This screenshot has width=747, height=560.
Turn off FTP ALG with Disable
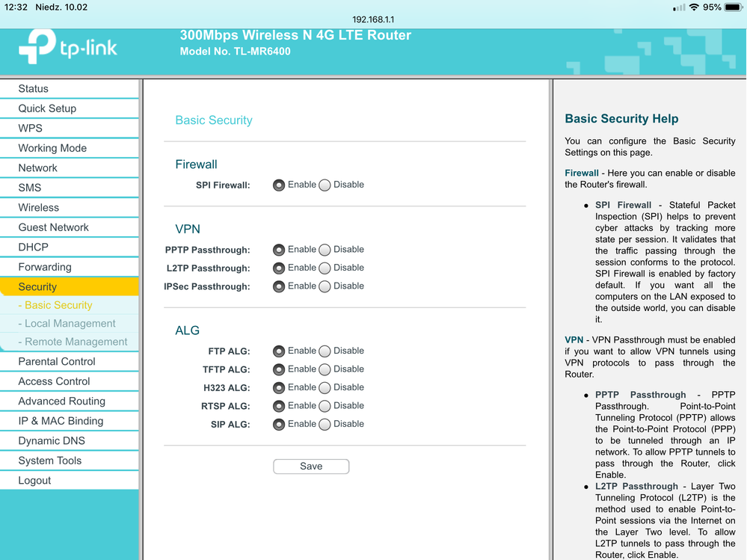point(325,351)
